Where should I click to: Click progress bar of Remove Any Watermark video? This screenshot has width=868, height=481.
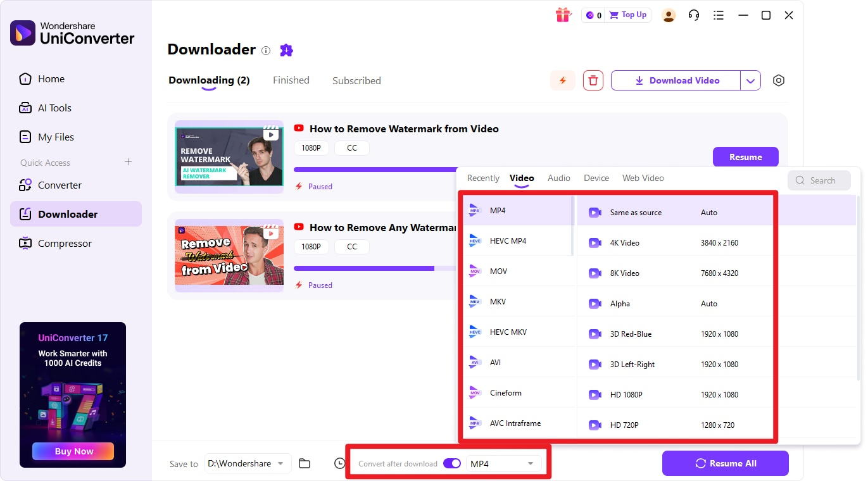[375, 268]
